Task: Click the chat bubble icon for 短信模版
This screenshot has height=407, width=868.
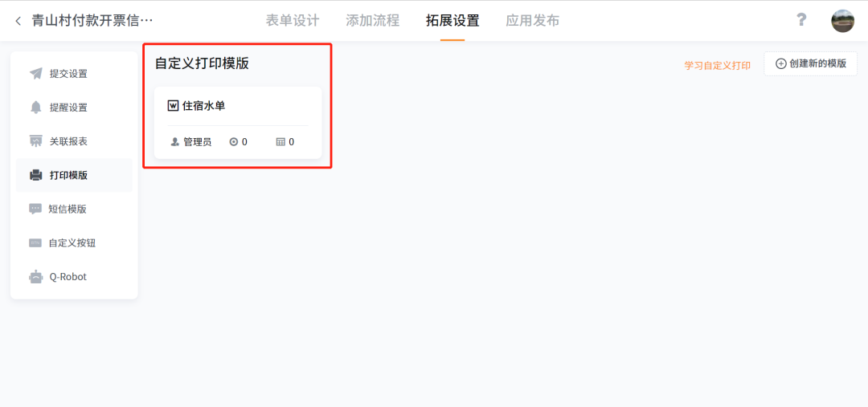Action: pyautogui.click(x=35, y=209)
